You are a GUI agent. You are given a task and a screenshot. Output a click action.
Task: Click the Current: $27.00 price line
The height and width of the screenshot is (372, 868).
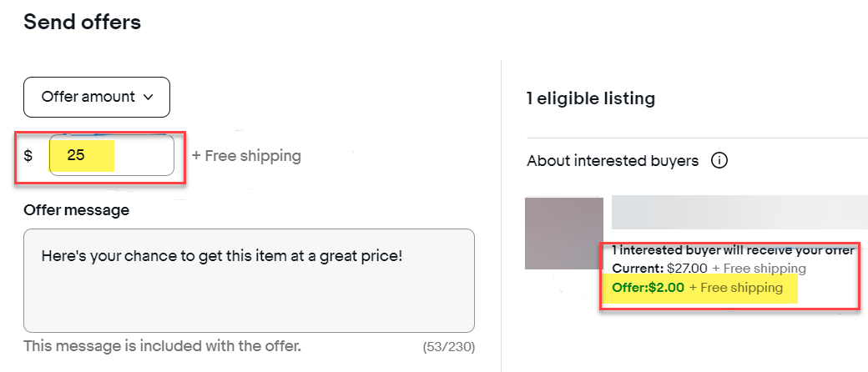tap(659, 269)
